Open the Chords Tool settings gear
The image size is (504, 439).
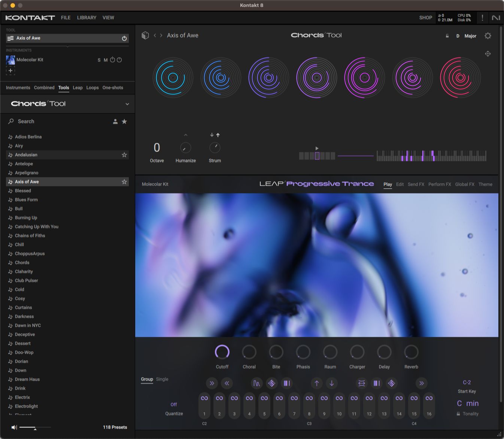(488, 36)
